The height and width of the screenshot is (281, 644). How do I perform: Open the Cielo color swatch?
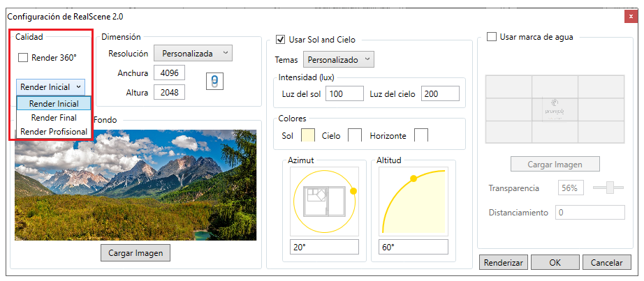[355, 135]
